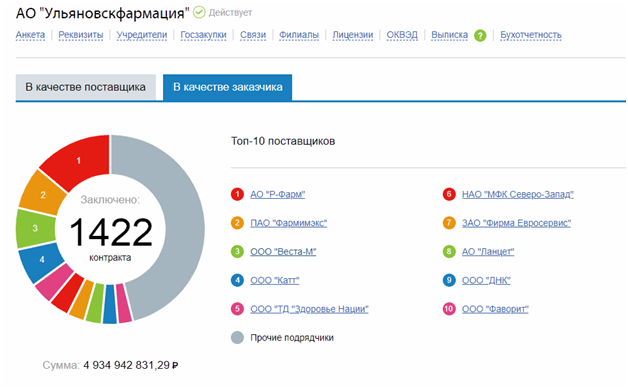Switch to В качестве поставщика tab
The height and width of the screenshot is (391, 628).
(x=85, y=87)
